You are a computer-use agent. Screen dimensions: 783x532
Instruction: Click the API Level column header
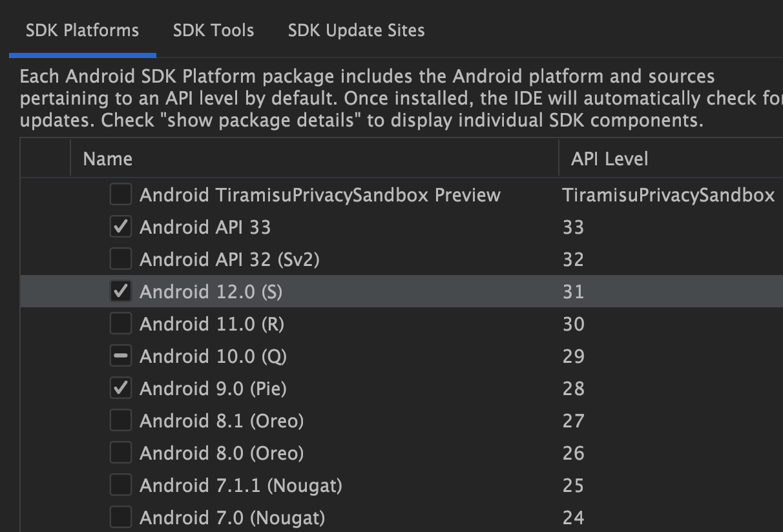[609, 158]
